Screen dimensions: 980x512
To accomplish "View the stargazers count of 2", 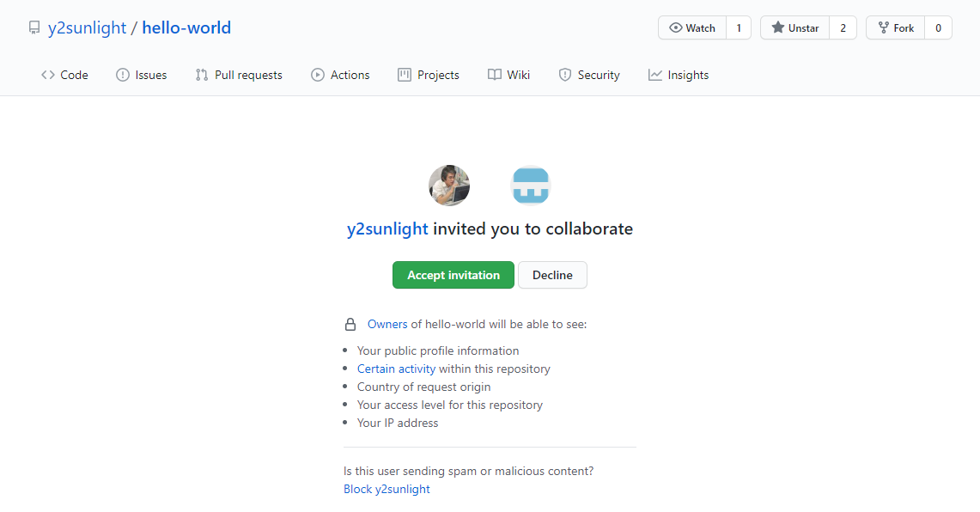I will click(843, 28).
